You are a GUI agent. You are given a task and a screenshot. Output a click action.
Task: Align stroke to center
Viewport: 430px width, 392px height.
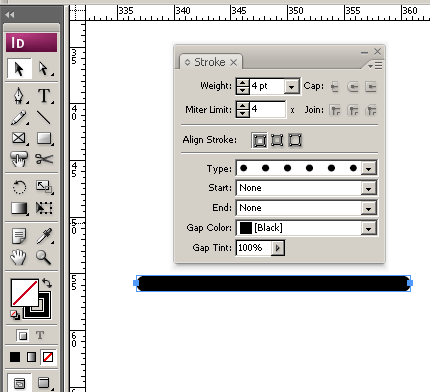click(x=259, y=140)
